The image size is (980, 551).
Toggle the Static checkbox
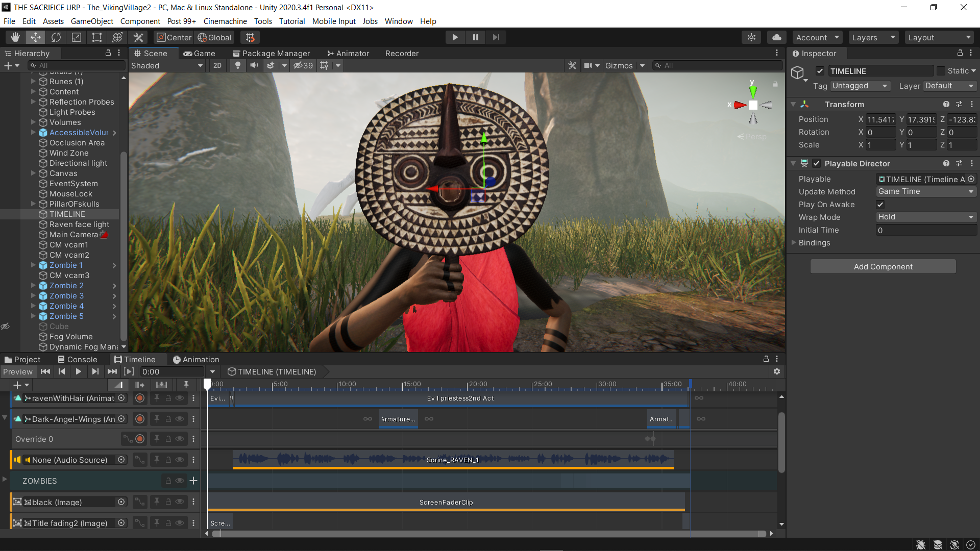941,71
